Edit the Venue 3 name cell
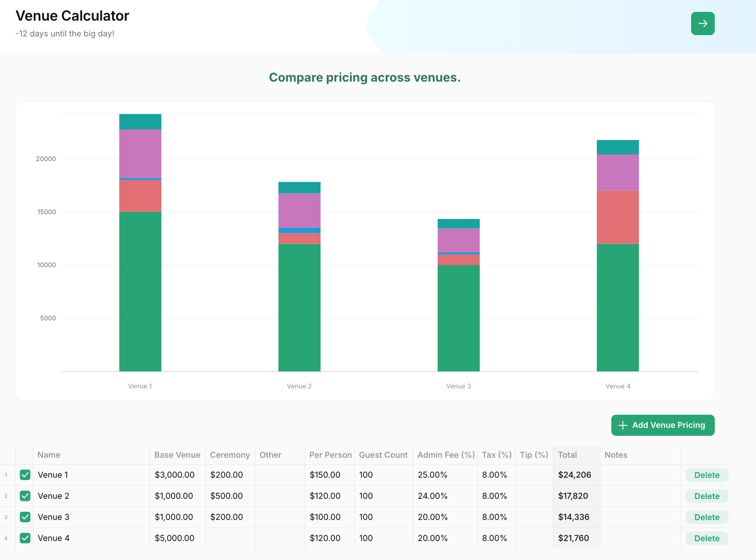Screen dimensions: 756x560 92,517
